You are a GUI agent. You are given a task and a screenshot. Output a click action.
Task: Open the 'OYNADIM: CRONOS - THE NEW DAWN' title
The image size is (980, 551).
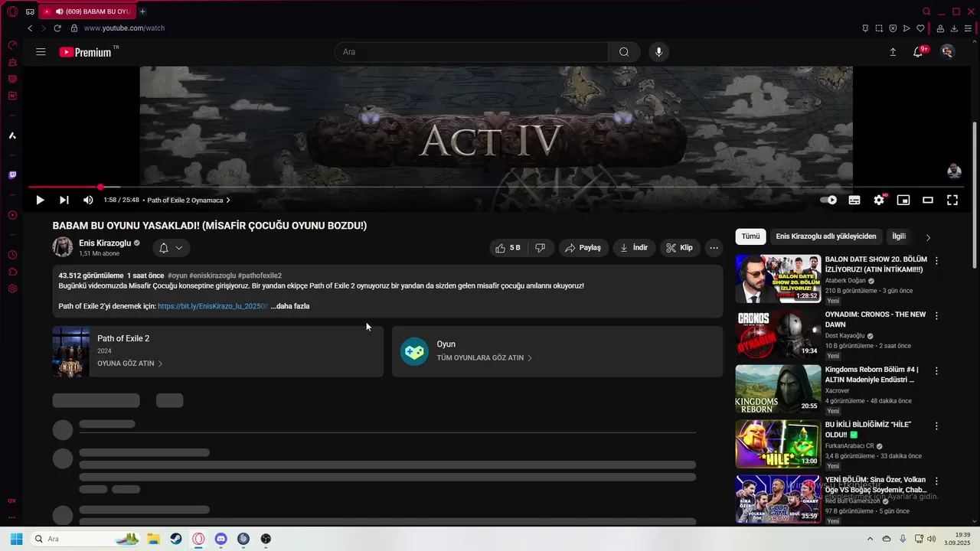click(875, 319)
